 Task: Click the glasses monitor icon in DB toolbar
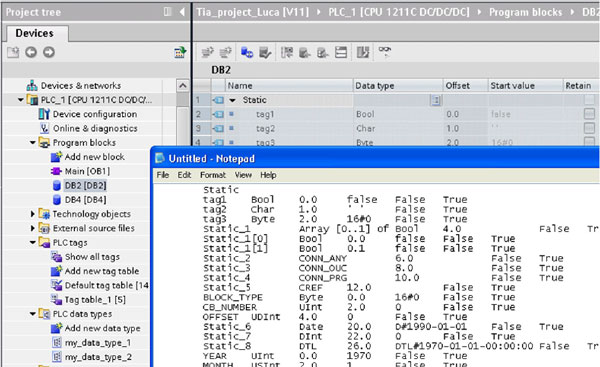385,51
